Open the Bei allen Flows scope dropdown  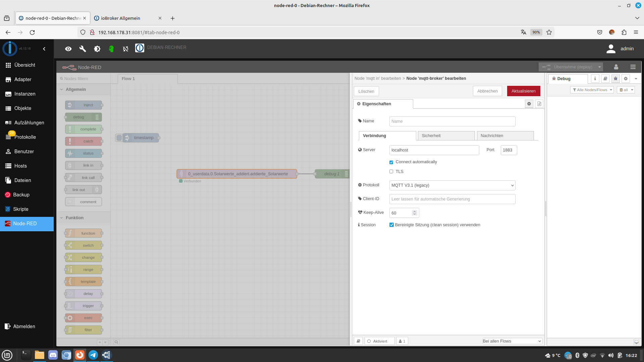pos(512,341)
